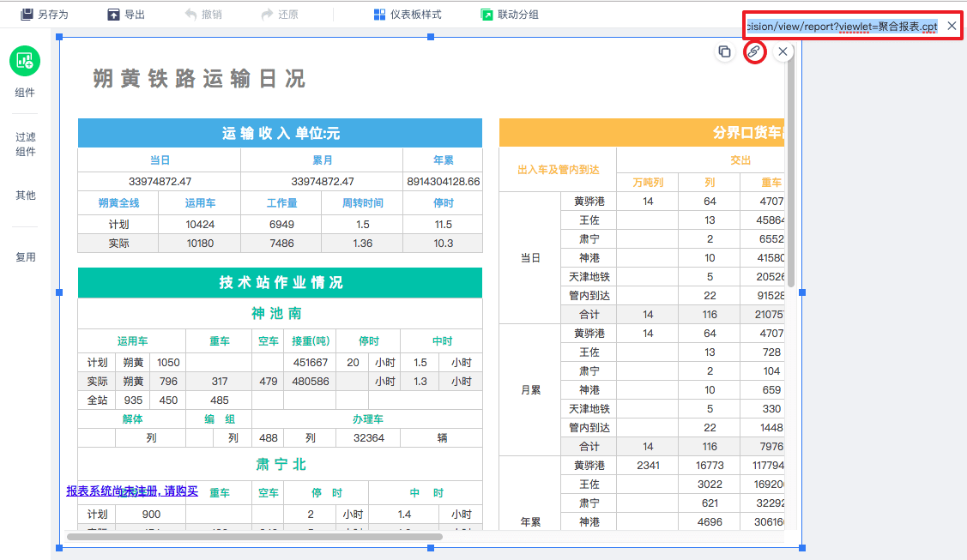Open 联动分组 linkage grouping
Screen dimensions: 967x560
510,15
